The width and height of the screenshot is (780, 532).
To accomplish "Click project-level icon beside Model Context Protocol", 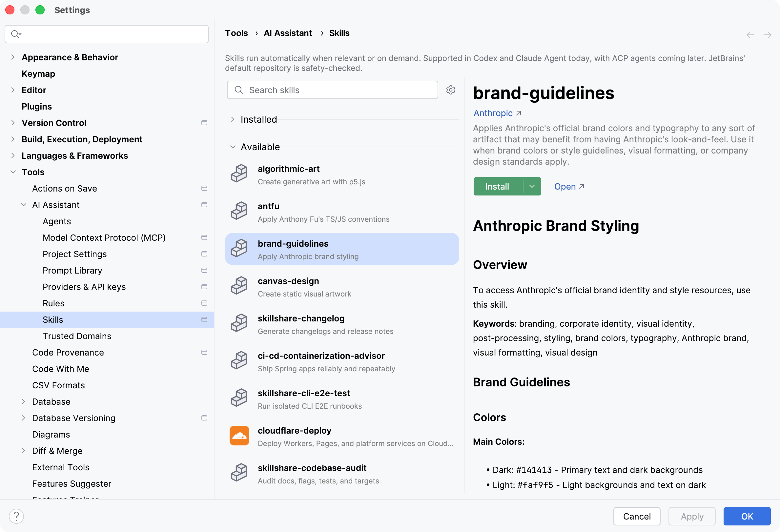I will pos(204,238).
